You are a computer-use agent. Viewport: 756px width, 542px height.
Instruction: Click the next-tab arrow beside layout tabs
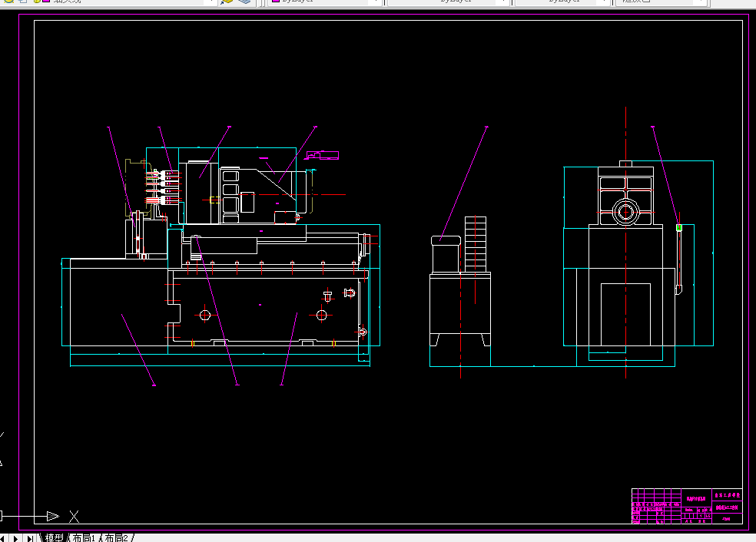[16, 538]
